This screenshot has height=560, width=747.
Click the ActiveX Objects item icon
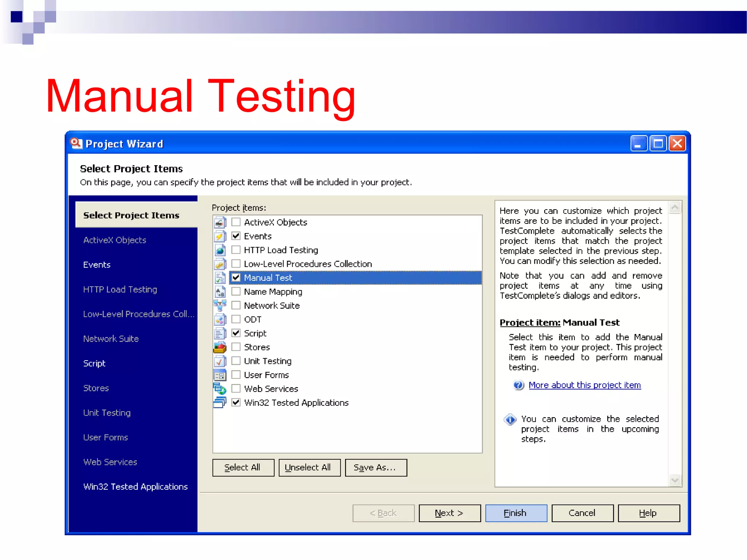[x=220, y=222]
